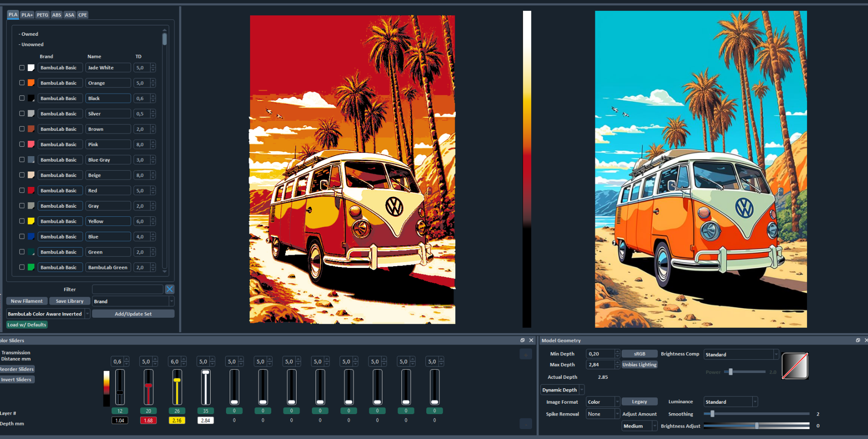
Task: Click the Jade White color swatch
Action: pyautogui.click(x=31, y=67)
